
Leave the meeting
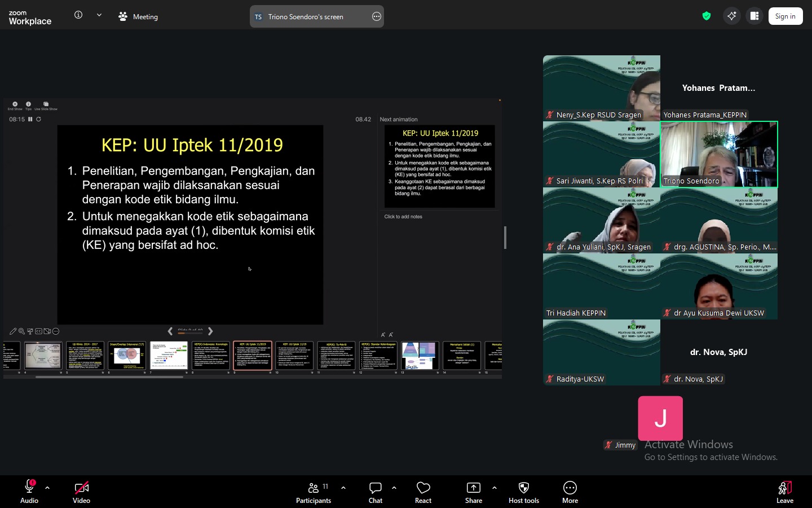click(x=785, y=491)
